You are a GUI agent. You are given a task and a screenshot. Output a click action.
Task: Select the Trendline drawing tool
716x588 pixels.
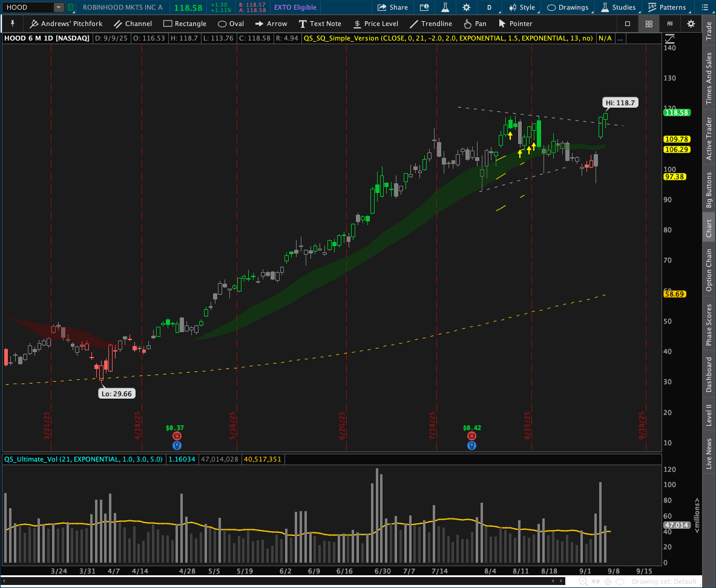(x=431, y=24)
